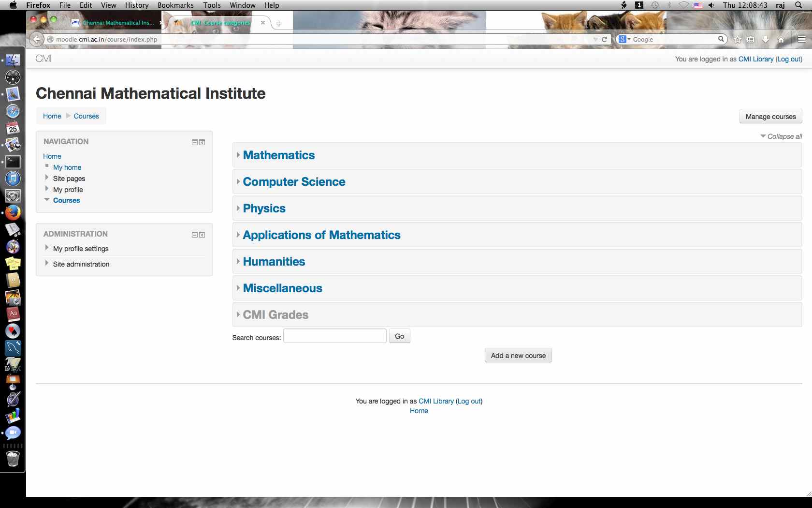Open Terminal from the dock
Image resolution: width=812 pixels, height=508 pixels.
[13, 162]
